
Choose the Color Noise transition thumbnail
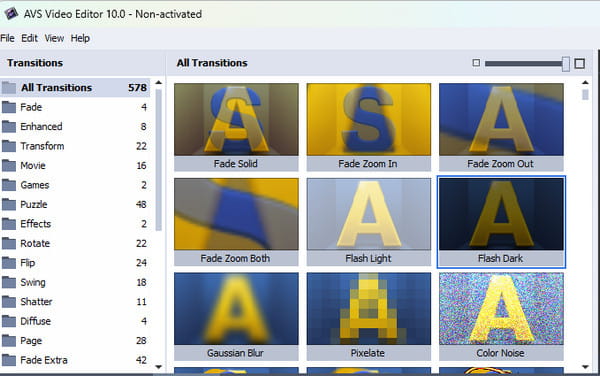(501, 316)
